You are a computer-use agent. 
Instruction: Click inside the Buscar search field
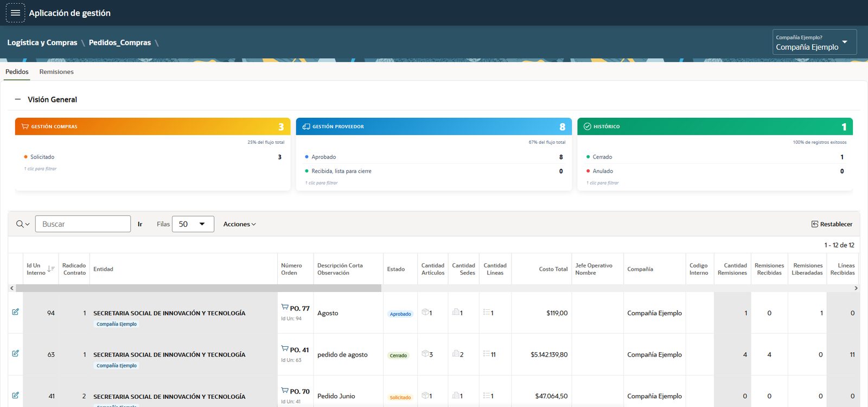pyautogui.click(x=83, y=224)
